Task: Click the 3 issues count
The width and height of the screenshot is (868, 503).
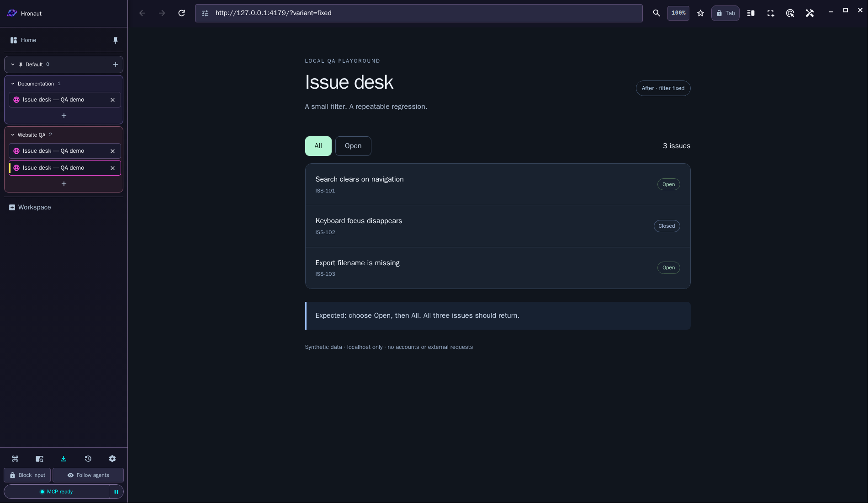Action: [x=677, y=146]
